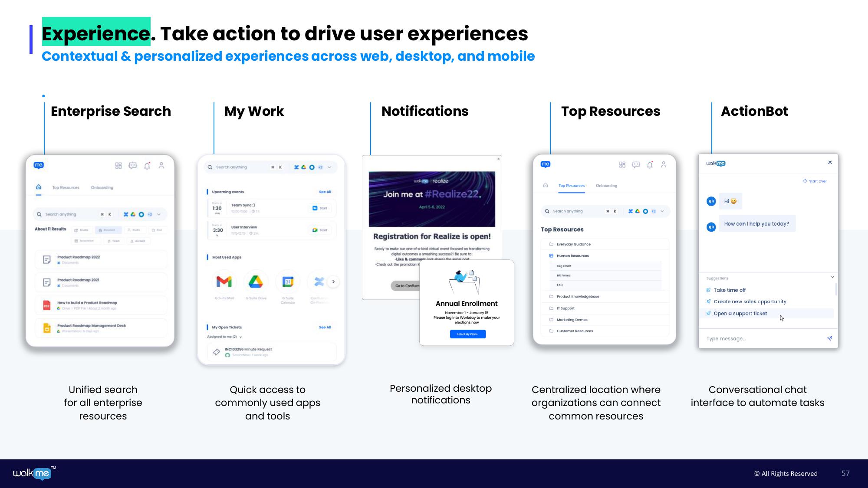Select the 'Take time off' suggestion

pyautogui.click(x=729, y=290)
